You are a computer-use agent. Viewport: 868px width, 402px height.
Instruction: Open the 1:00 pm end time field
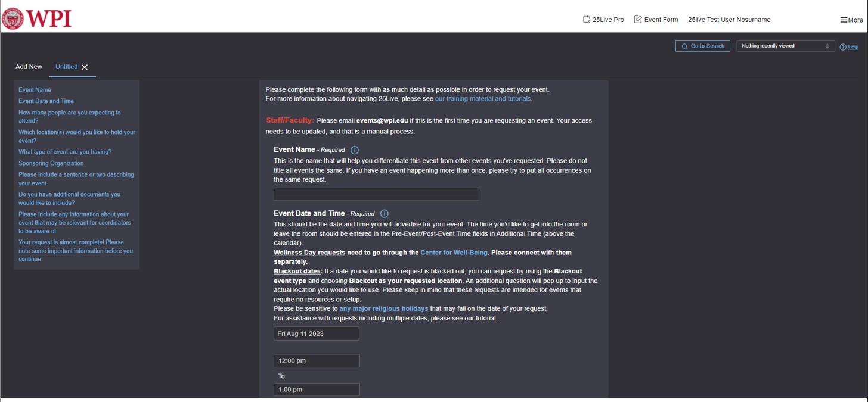[x=317, y=389]
